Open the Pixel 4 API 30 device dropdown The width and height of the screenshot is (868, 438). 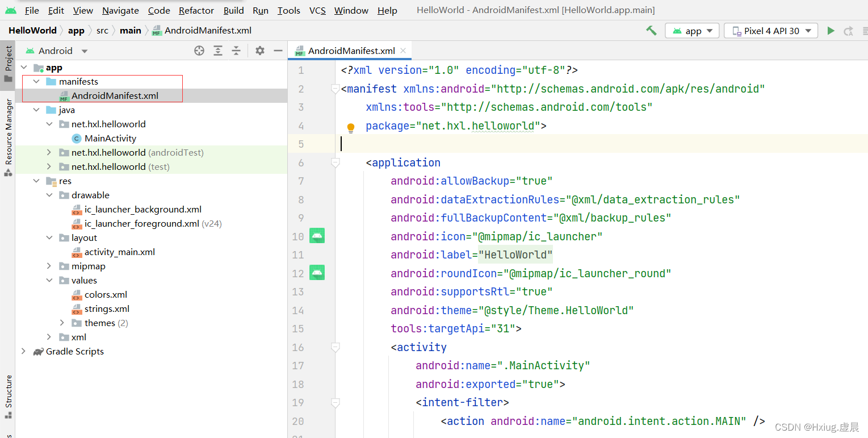771,31
